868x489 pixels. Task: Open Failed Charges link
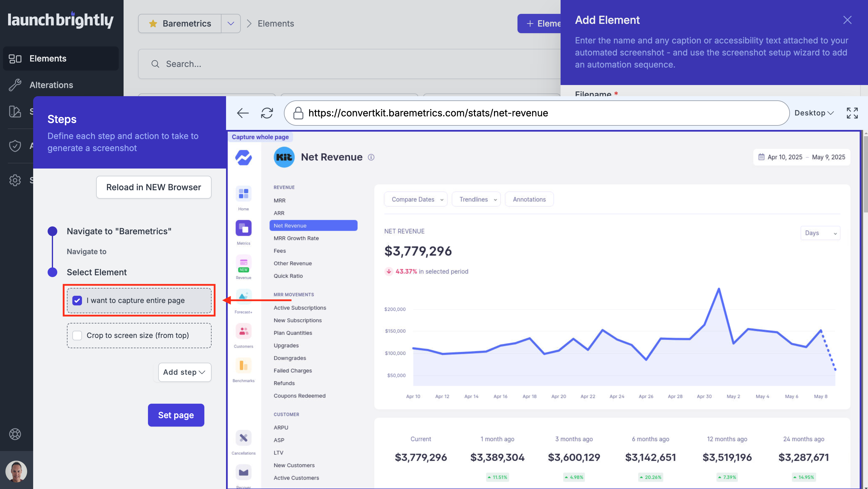coord(292,371)
